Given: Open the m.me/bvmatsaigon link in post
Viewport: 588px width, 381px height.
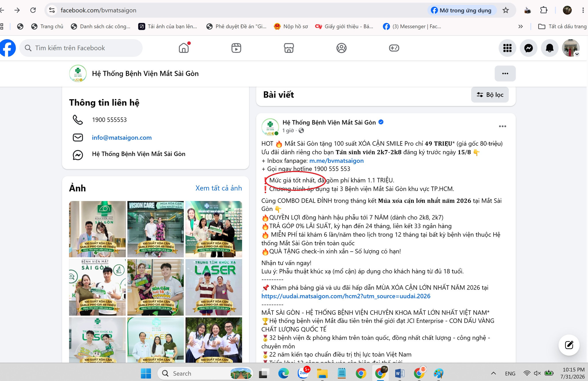Looking at the screenshot, I should [x=336, y=161].
